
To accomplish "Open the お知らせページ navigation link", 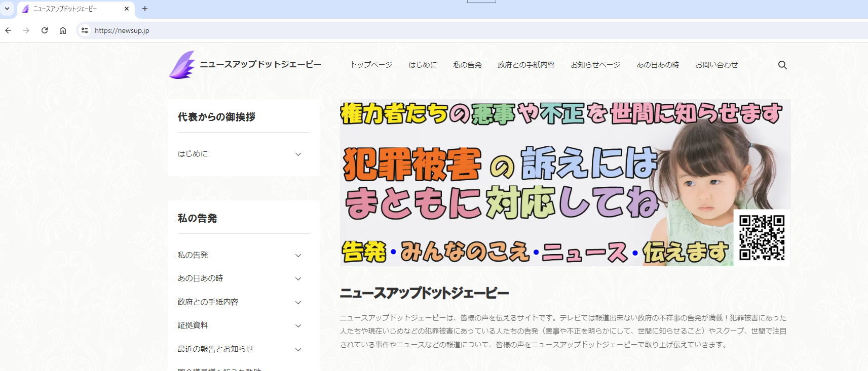I will pyautogui.click(x=595, y=65).
